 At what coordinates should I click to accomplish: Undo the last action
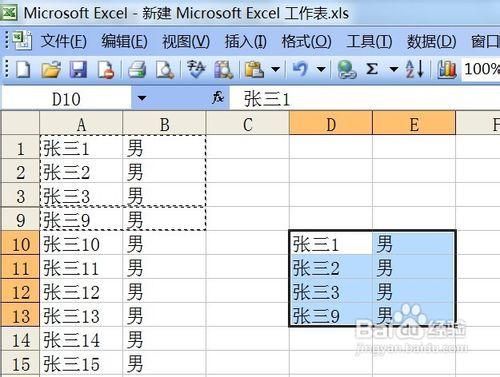tap(301, 69)
